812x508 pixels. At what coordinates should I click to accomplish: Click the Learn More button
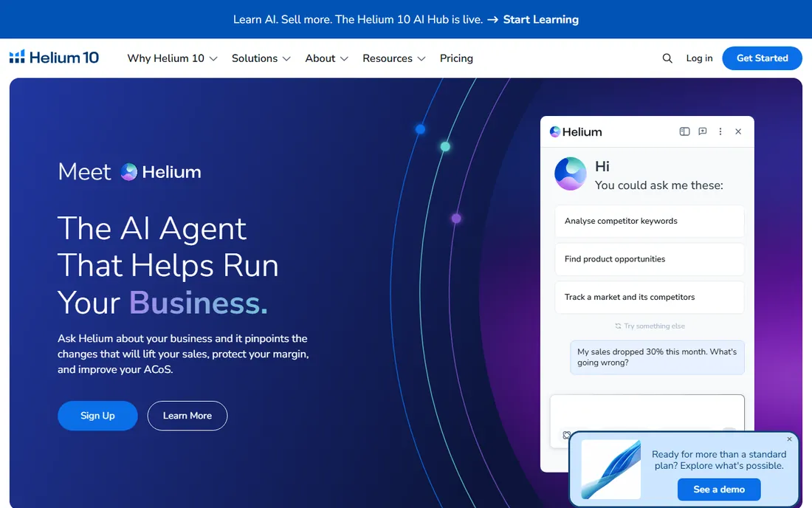click(x=187, y=416)
